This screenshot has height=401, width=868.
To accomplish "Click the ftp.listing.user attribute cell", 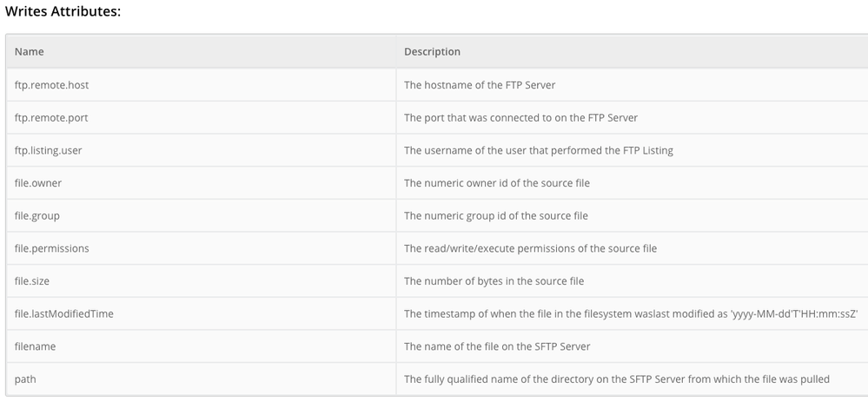I will pos(49,150).
